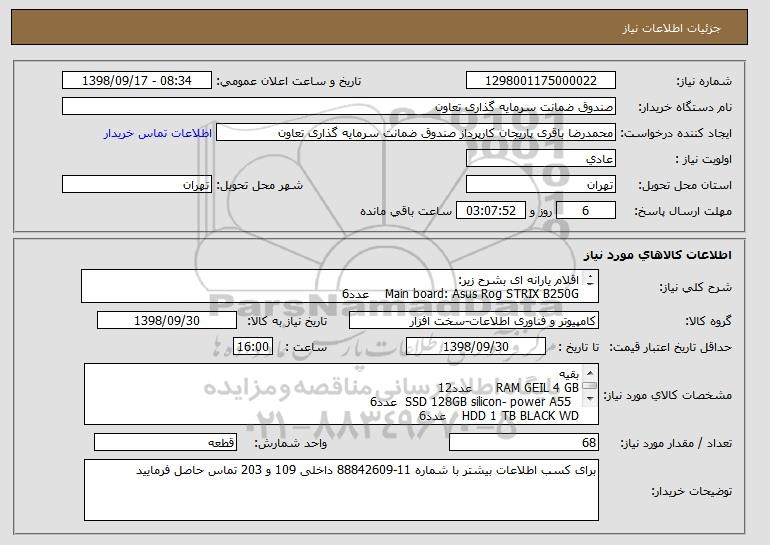Click the delivery province field تهران
Viewport: 770px width, 545px height.
(x=541, y=185)
